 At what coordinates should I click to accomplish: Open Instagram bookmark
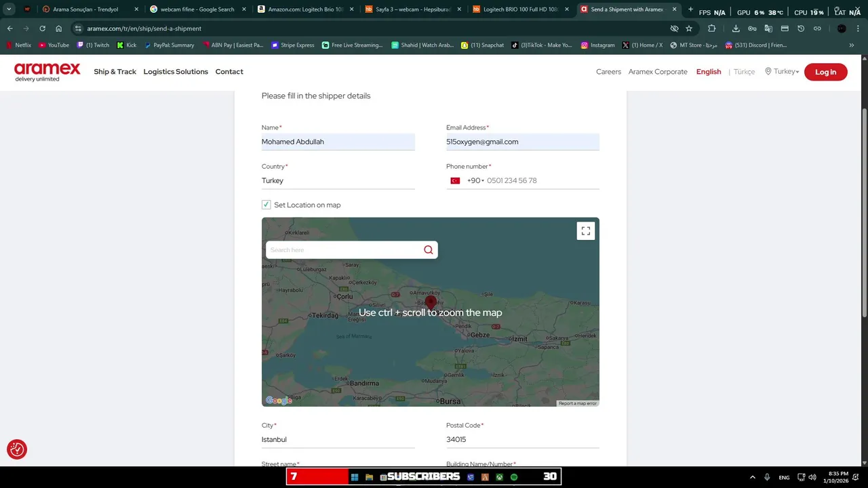coord(597,45)
